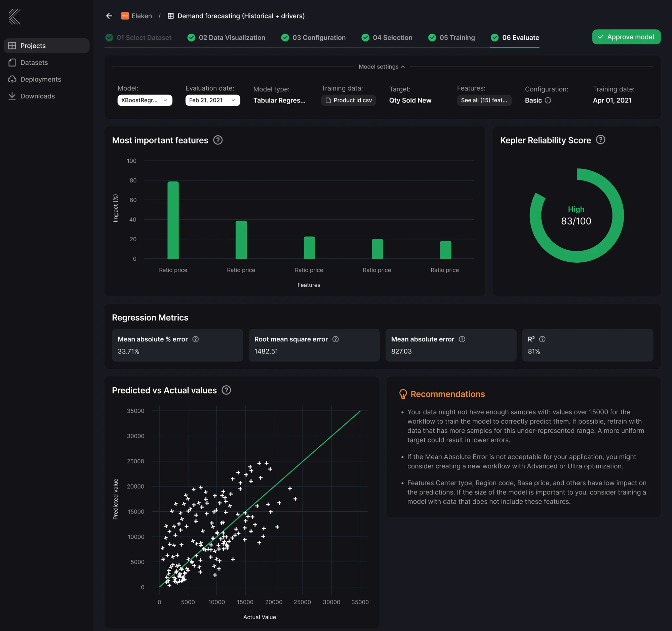This screenshot has width=672, height=631.
Task: Click info icon next to Basic configuration
Action: (x=548, y=100)
